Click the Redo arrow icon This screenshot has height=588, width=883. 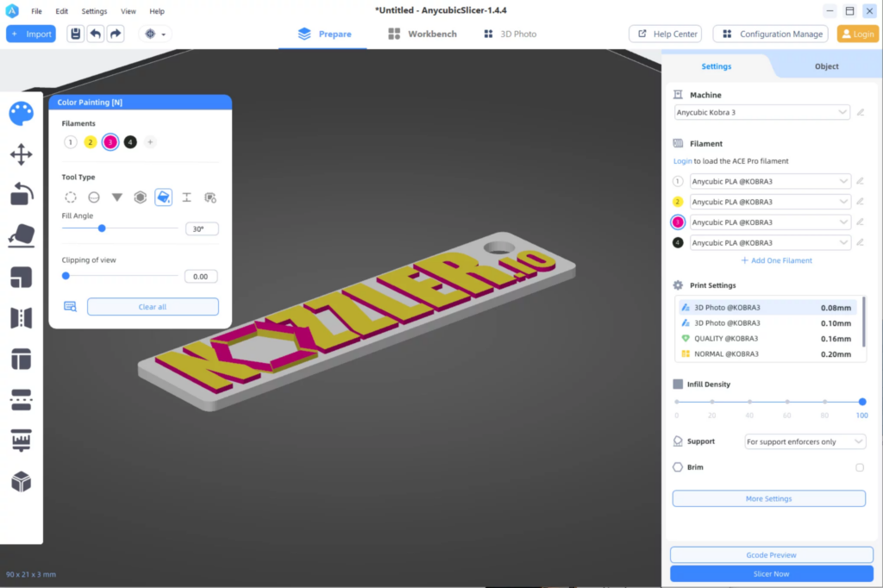point(116,34)
